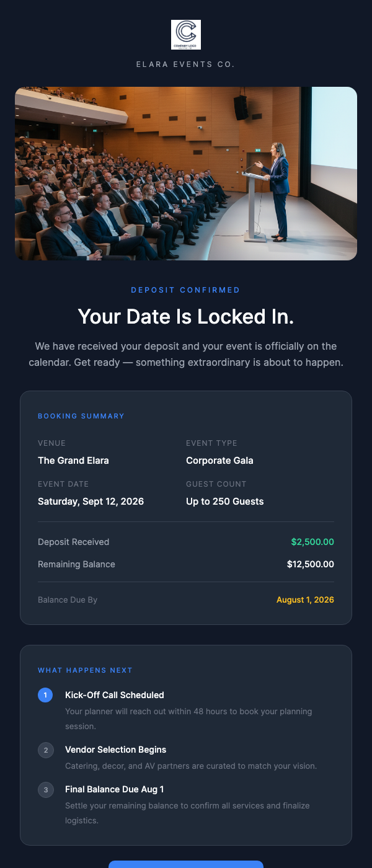This screenshot has height=868, width=372.
Task: Click the "Final Balance Due Aug 1" step
Action: [x=114, y=789]
